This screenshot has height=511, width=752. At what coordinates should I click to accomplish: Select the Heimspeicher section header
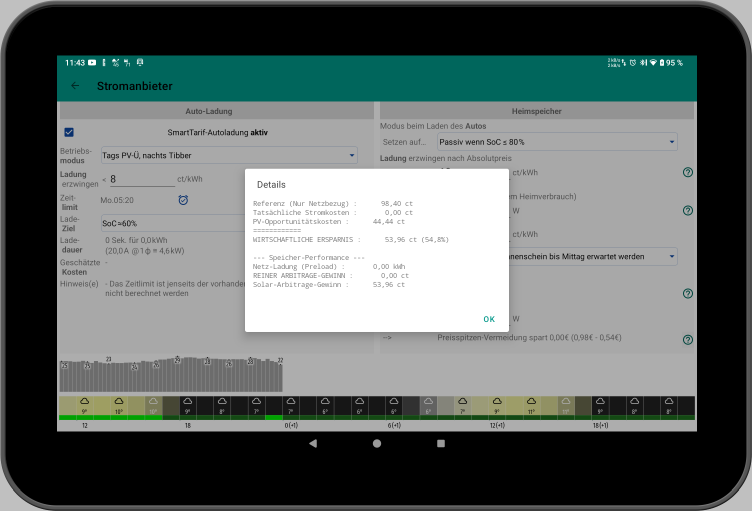(537, 111)
